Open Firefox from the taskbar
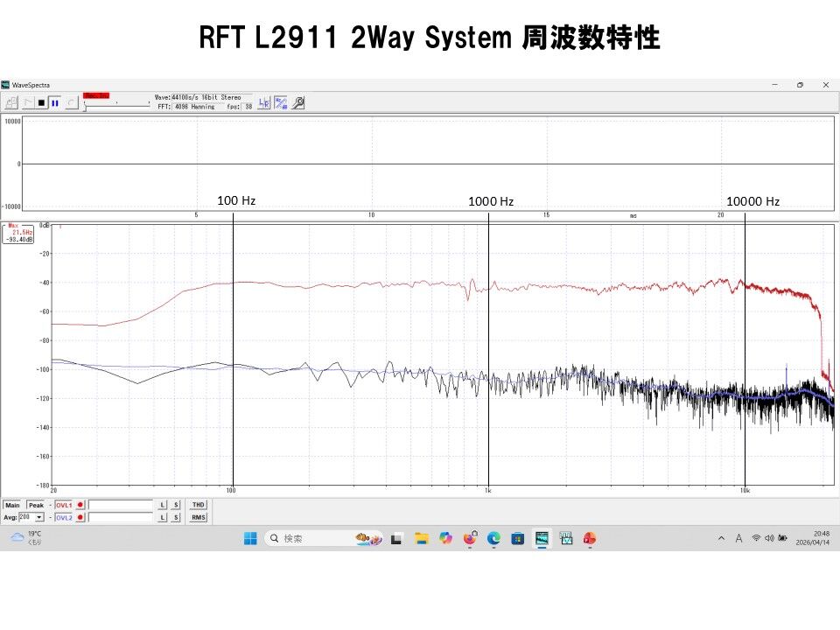840x630 pixels. pyautogui.click(x=470, y=538)
